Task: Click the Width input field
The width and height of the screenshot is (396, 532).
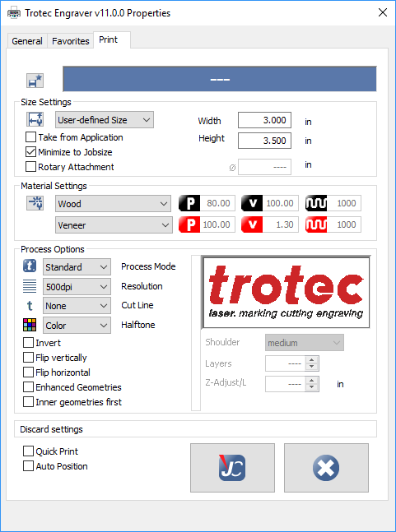Action: click(x=264, y=120)
